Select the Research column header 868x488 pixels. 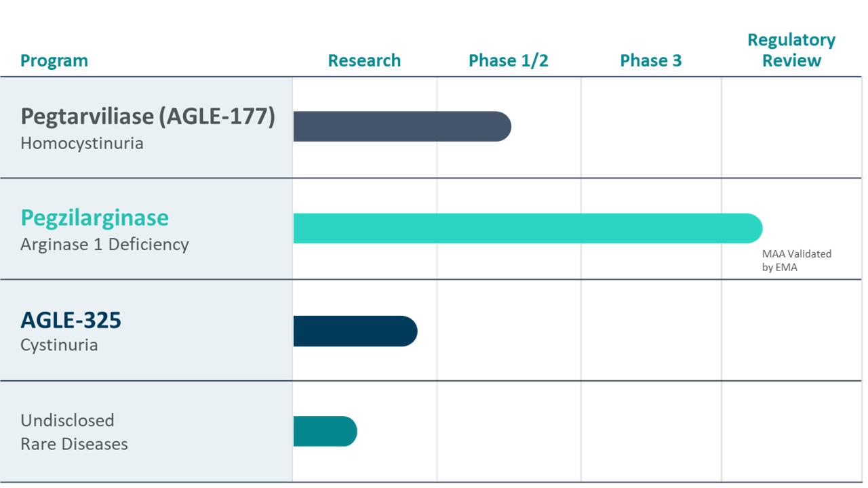click(x=364, y=60)
